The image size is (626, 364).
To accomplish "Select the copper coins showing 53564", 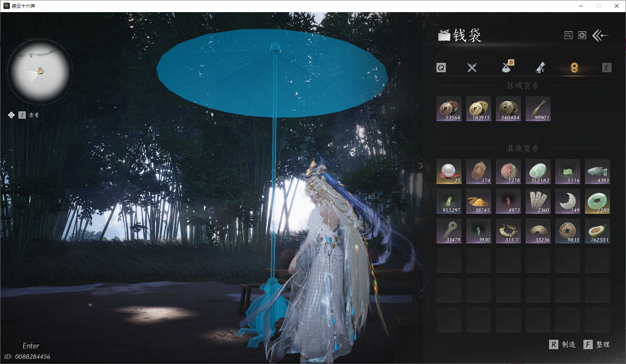I will [449, 109].
